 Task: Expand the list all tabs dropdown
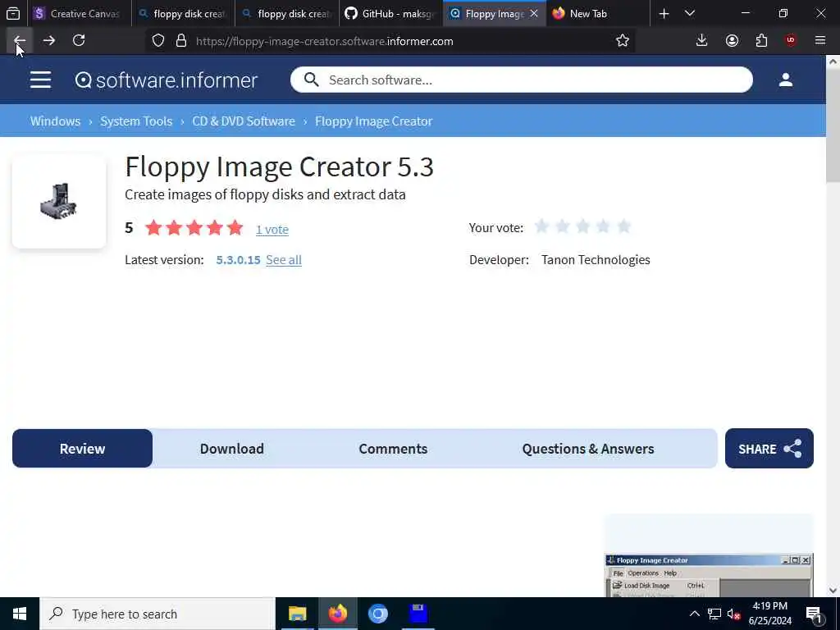690,13
